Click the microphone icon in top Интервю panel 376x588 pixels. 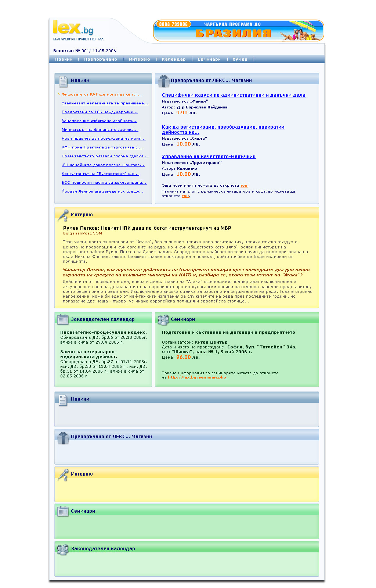[63, 215]
